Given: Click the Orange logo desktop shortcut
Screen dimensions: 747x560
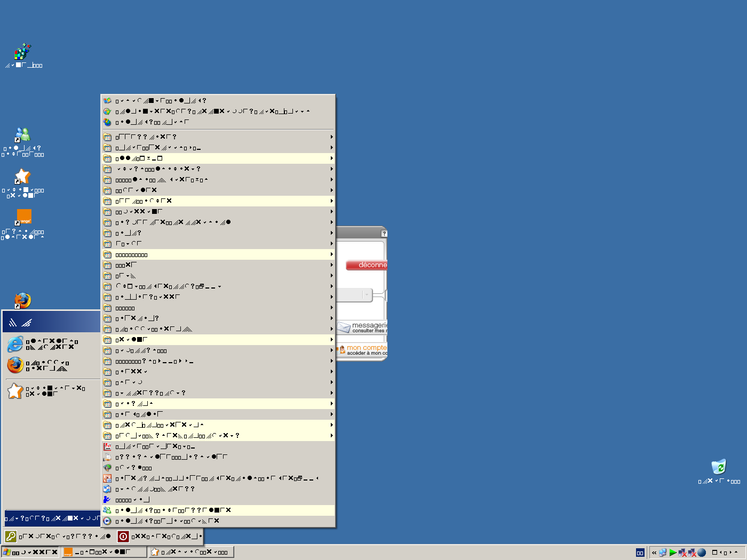Looking at the screenshot, I should 24,217.
